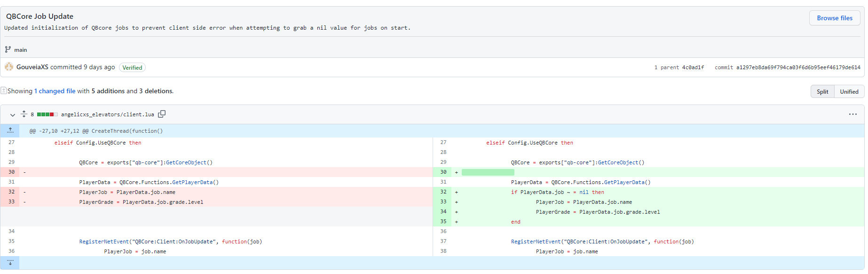Open the main branch link
The width and height of the screenshot is (868, 274).
click(20, 50)
